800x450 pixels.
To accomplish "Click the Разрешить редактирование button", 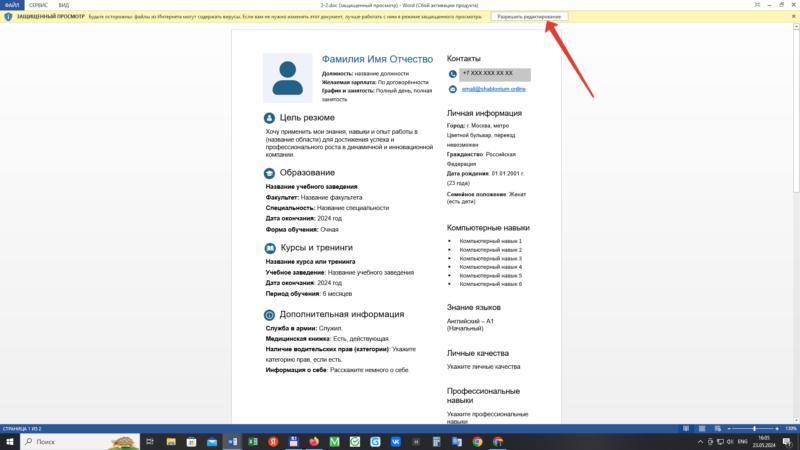I will point(529,17).
